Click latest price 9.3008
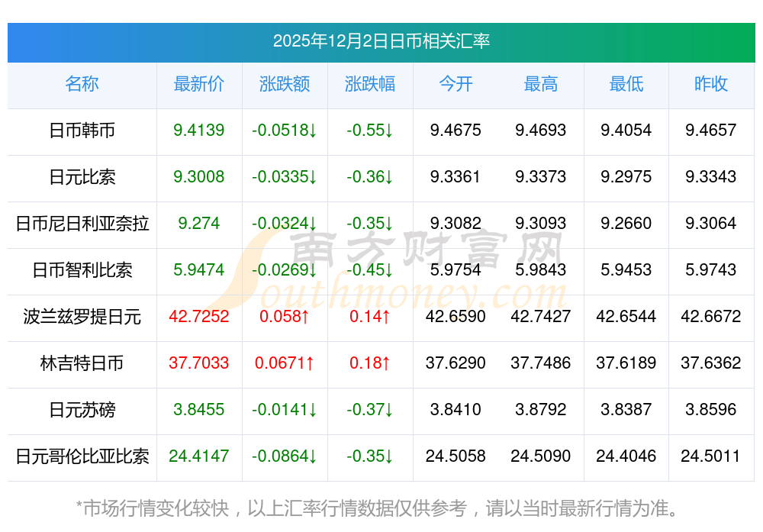 199,176
